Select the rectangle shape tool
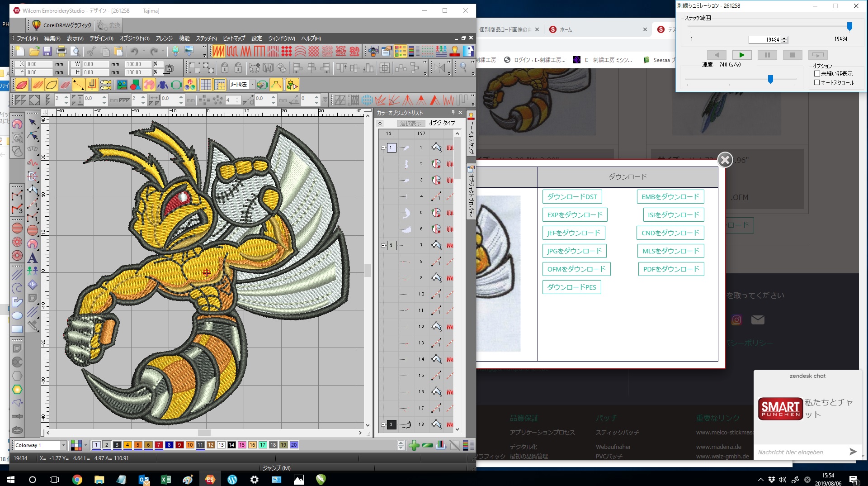The height and width of the screenshot is (486, 868). point(17,329)
